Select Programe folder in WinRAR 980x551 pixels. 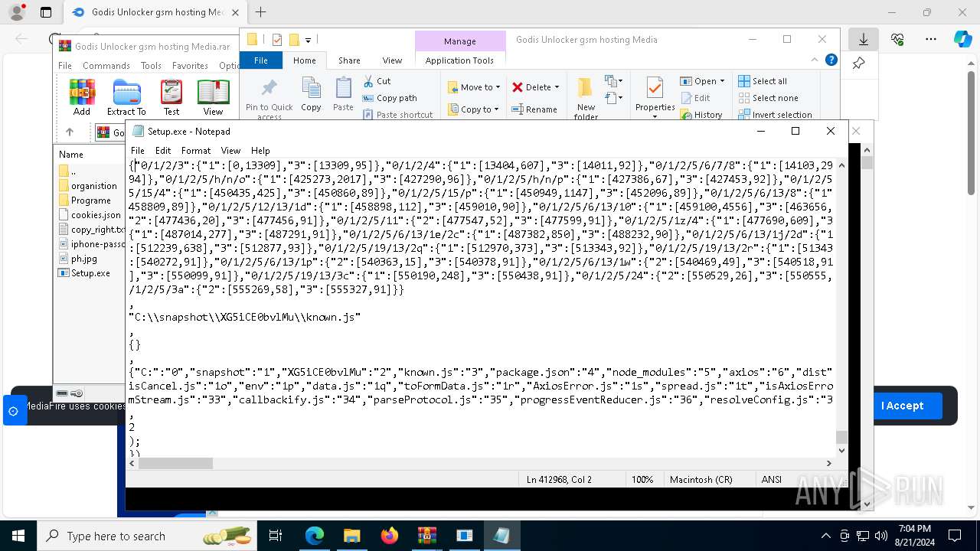(84, 201)
